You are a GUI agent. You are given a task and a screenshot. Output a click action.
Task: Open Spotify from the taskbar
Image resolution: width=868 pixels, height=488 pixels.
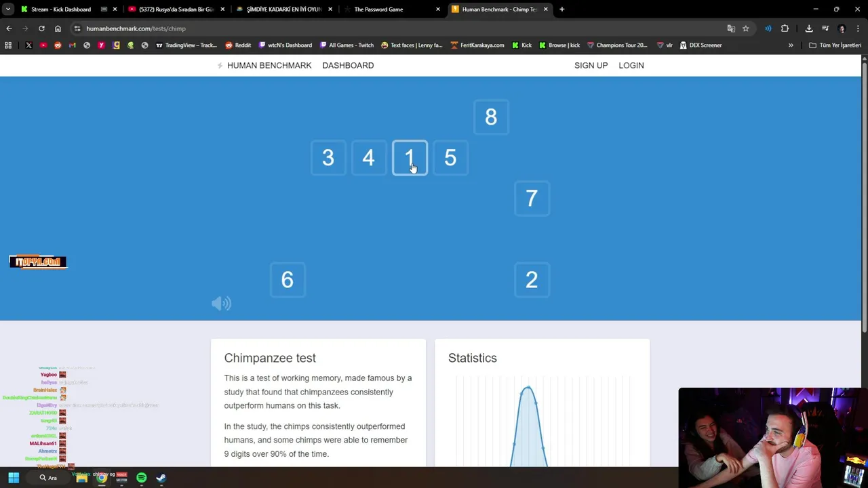click(141, 478)
